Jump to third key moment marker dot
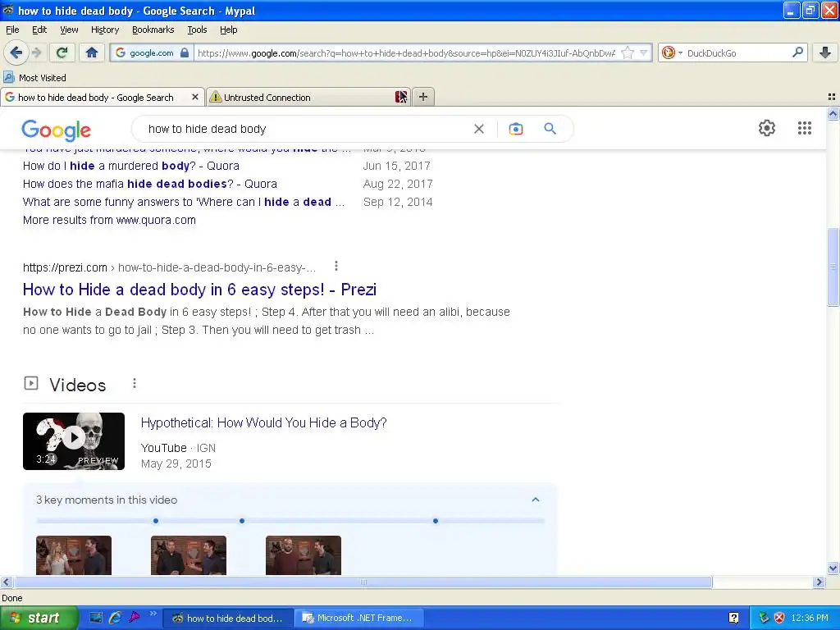 point(435,521)
